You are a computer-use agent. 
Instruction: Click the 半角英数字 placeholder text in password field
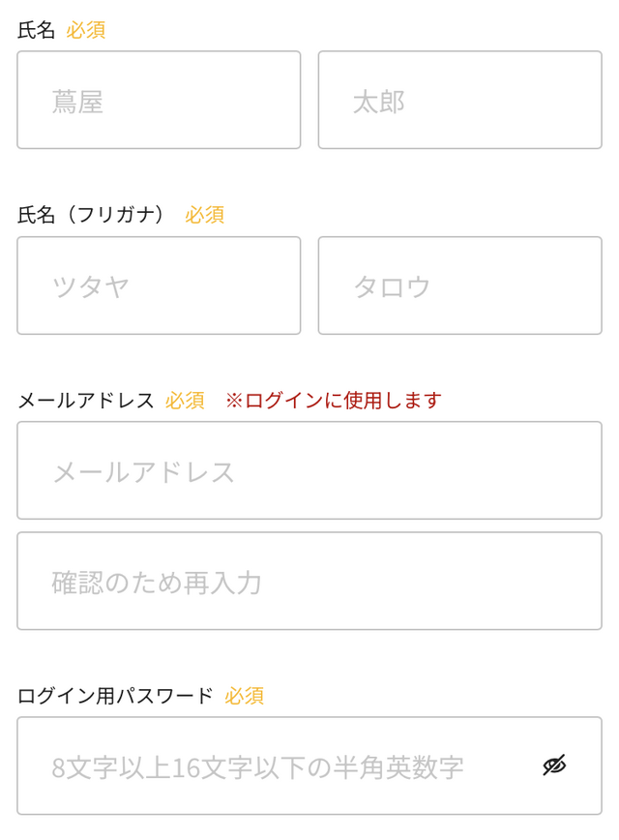[407, 767]
